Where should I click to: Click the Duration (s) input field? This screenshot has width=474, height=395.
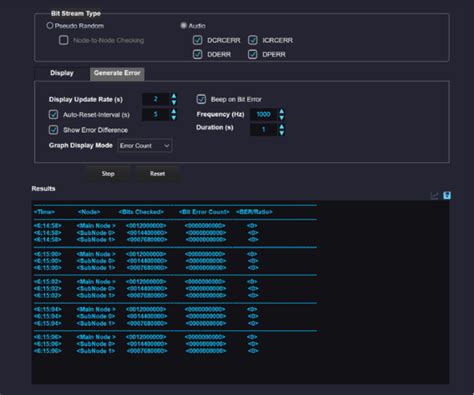point(264,130)
